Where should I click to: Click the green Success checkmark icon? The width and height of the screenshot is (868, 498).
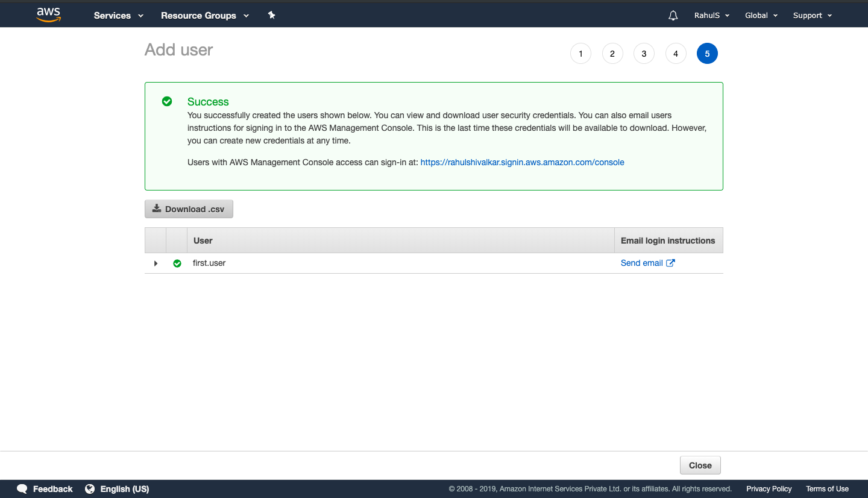tap(167, 101)
